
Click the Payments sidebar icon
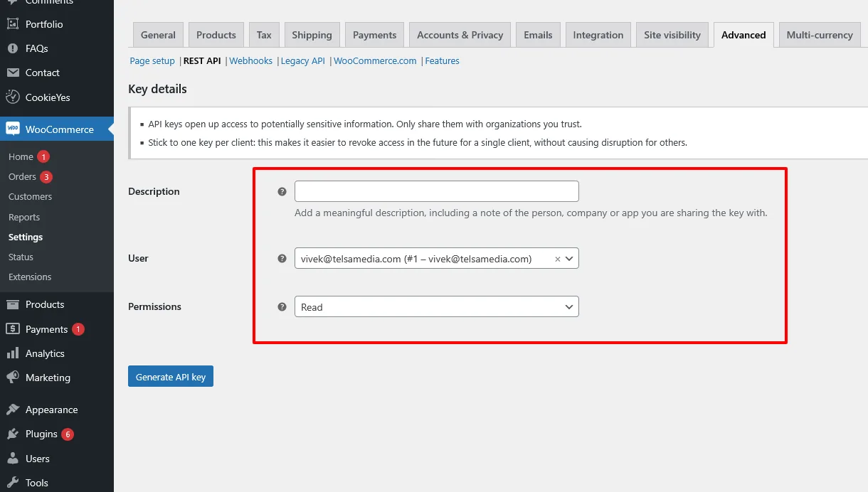(13, 329)
